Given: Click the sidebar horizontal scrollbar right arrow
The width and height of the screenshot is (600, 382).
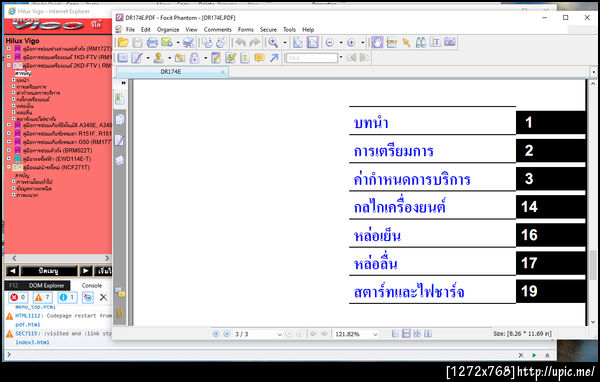Looking at the screenshot, I should 107,258.
